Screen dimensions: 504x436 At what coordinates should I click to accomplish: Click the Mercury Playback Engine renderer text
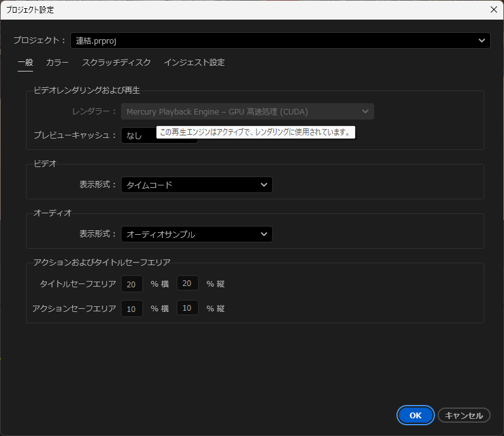(217, 112)
